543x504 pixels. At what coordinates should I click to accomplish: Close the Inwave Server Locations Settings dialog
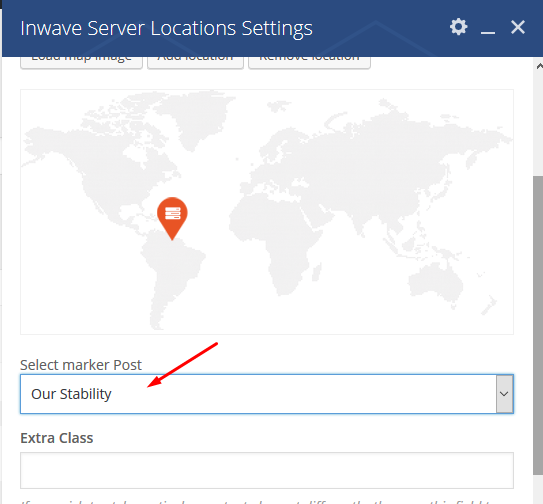(518, 27)
